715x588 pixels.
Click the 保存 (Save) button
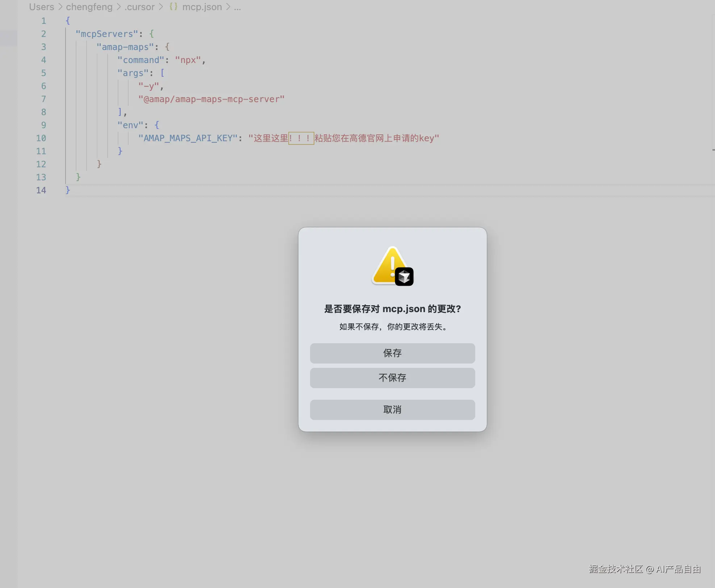point(392,353)
